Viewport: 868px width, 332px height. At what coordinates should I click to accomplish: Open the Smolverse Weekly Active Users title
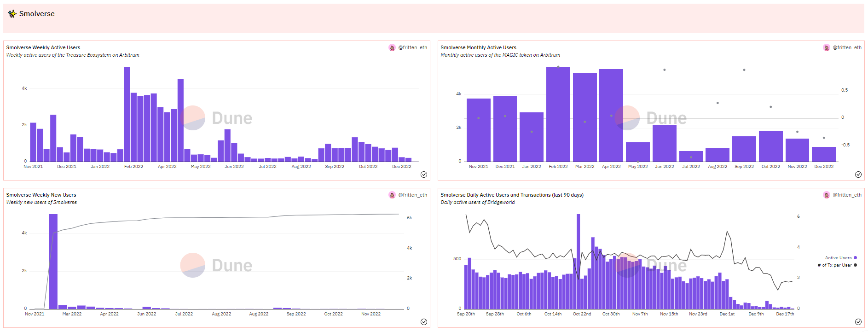(43, 47)
